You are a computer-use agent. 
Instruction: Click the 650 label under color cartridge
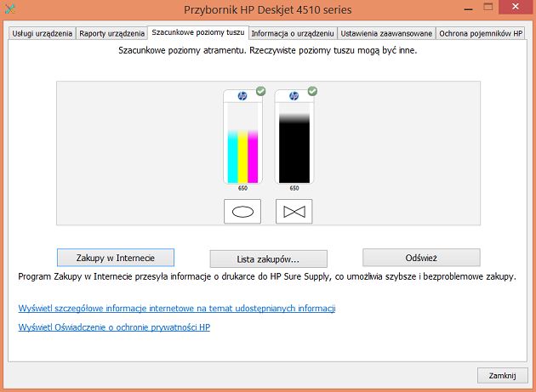(242, 188)
